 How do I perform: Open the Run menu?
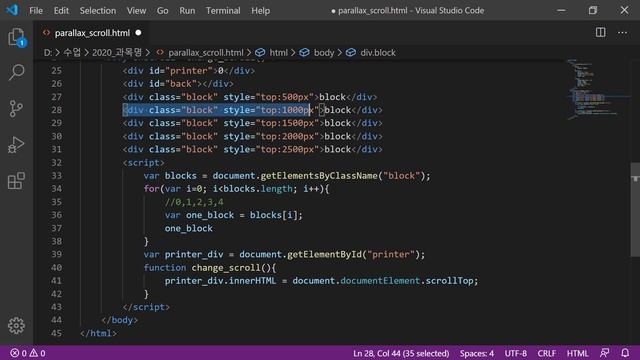click(187, 11)
